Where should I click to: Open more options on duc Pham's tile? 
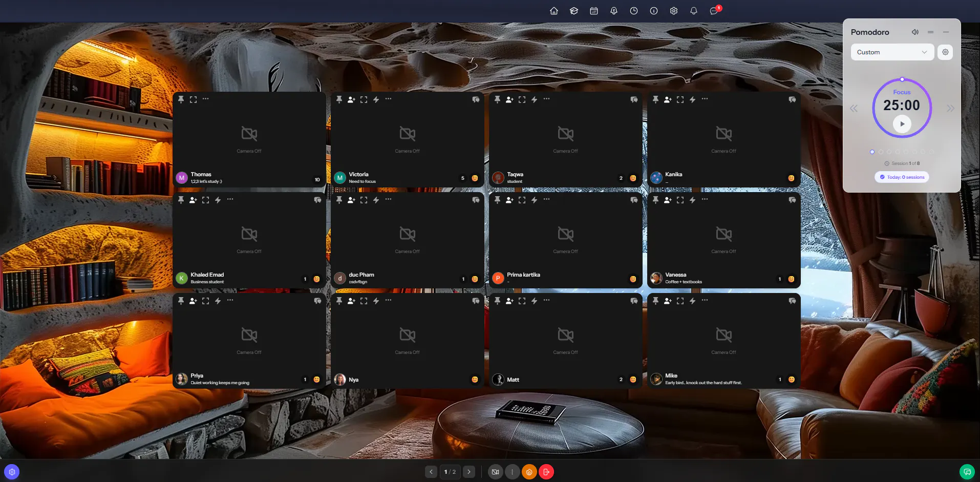click(388, 199)
